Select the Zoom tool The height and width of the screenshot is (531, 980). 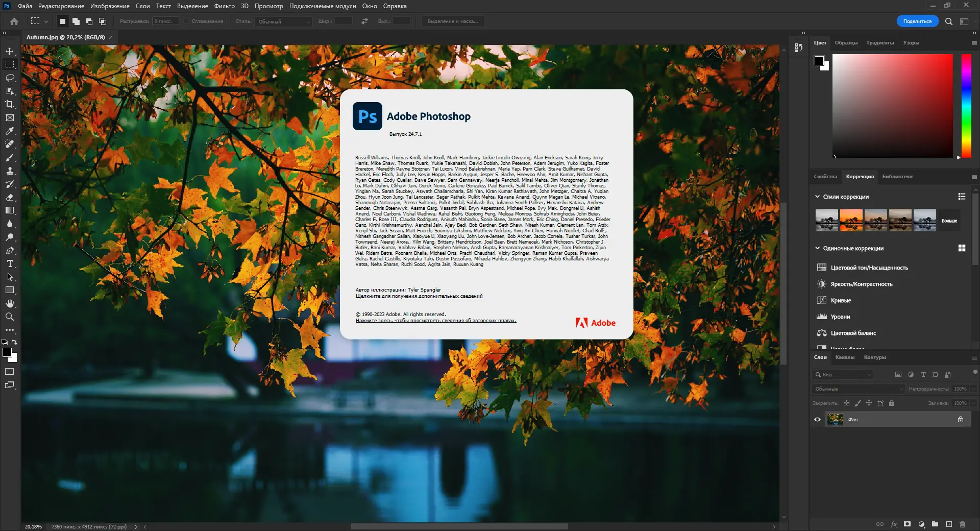[10, 317]
